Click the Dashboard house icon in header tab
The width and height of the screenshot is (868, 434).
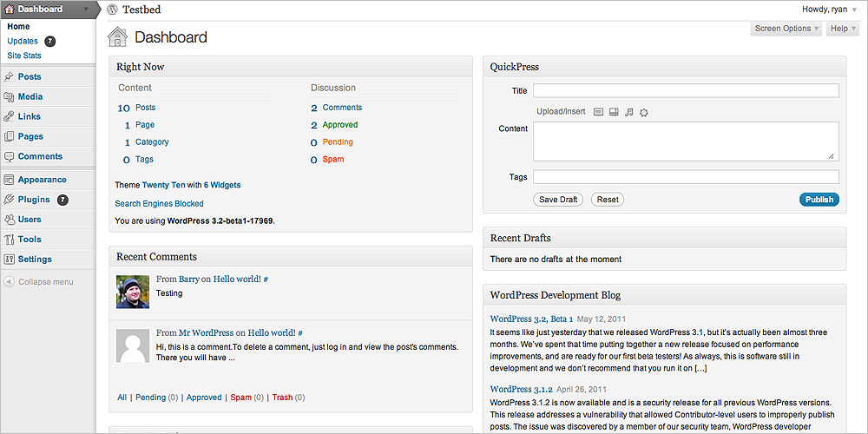10,9
